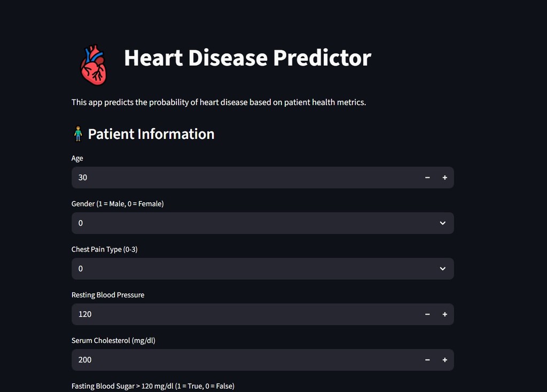Increase Age with the plus button
547x392 pixels.
(444, 177)
